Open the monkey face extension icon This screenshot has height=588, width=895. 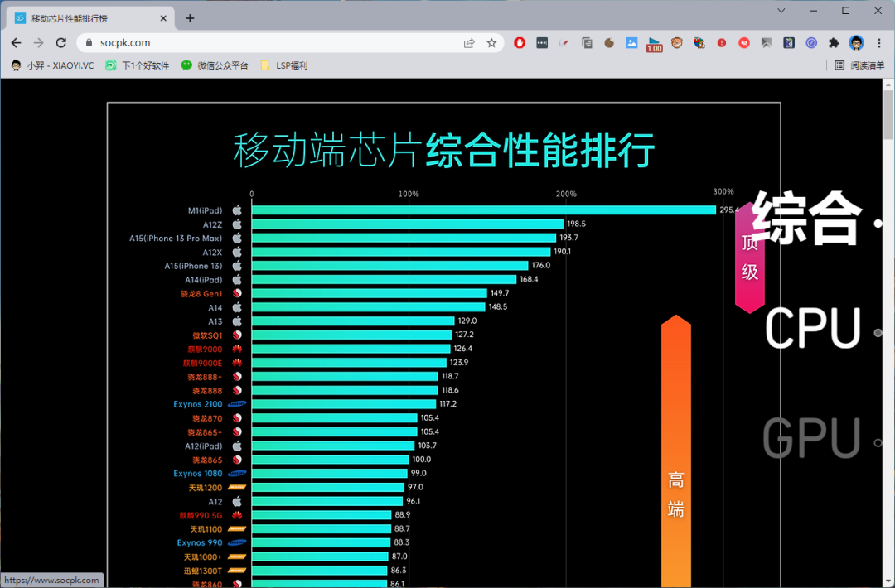point(677,43)
